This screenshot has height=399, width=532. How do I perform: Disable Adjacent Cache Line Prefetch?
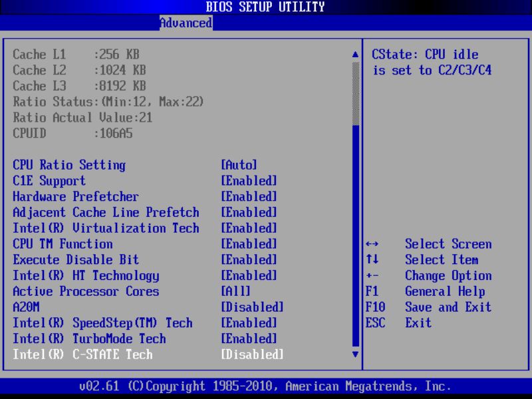point(251,212)
